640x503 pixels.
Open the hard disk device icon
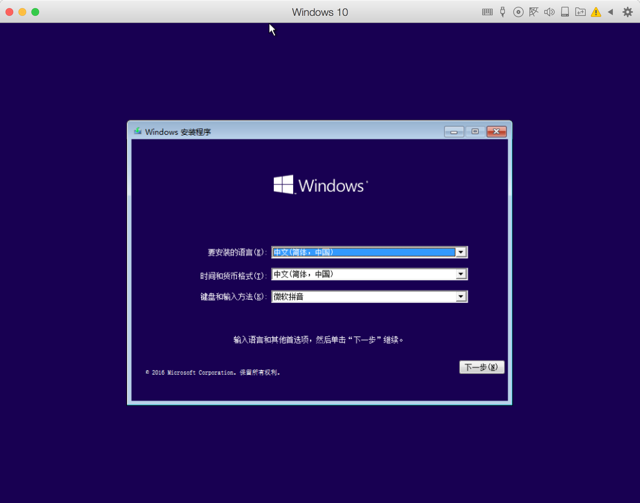click(x=565, y=12)
